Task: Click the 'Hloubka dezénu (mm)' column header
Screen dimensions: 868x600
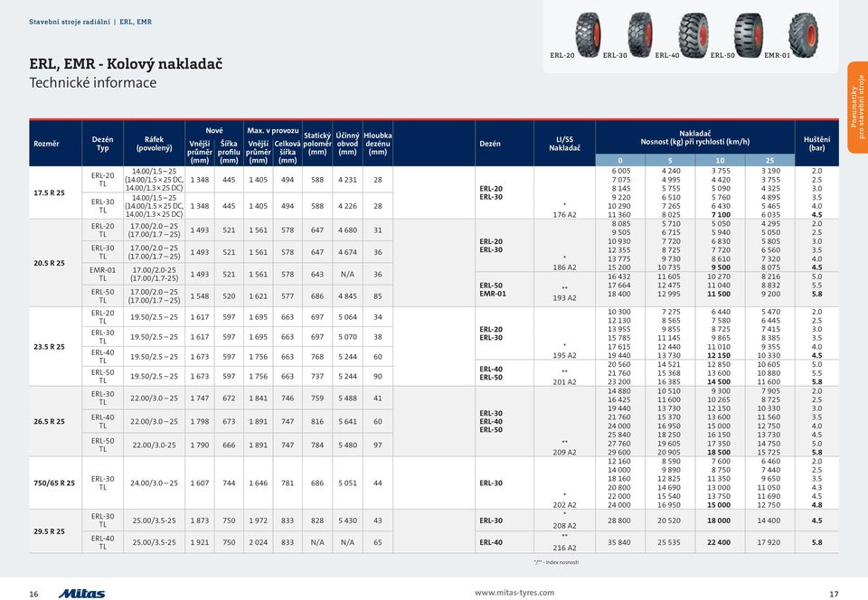Action: tap(378, 144)
